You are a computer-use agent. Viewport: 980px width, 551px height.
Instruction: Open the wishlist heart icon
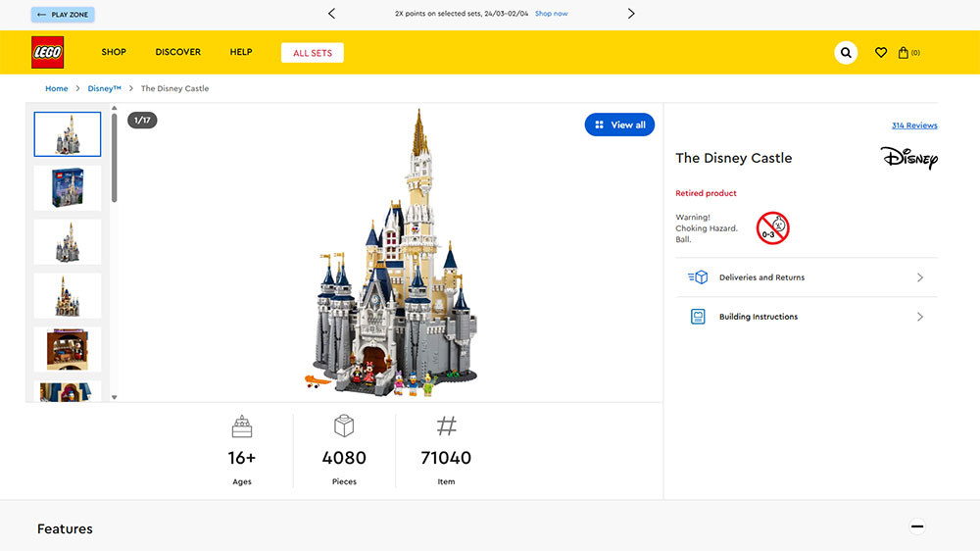(x=881, y=53)
